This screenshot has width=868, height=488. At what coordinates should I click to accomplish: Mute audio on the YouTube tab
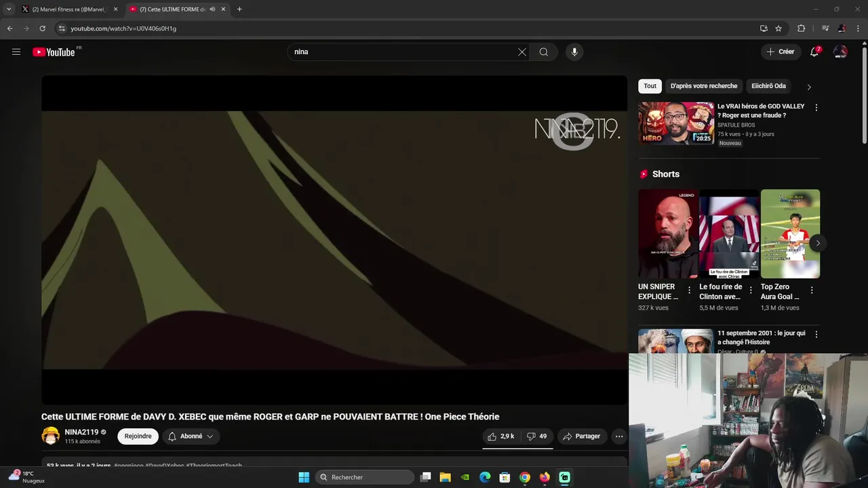212,9
